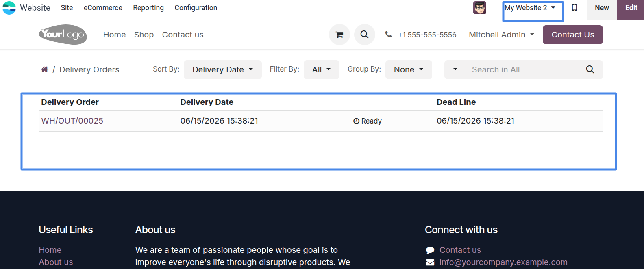Click the Odoo Website app logo
Image resolution: width=644 pixels, height=269 pixels.
[9, 8]
